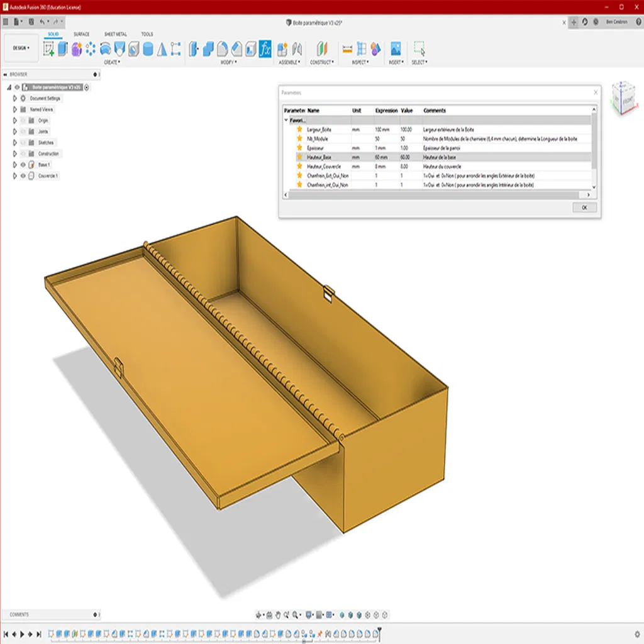Viewport: 644px width, 644px height.
Task: Toggle visibility of Construction folder
Action: (23, 153)
